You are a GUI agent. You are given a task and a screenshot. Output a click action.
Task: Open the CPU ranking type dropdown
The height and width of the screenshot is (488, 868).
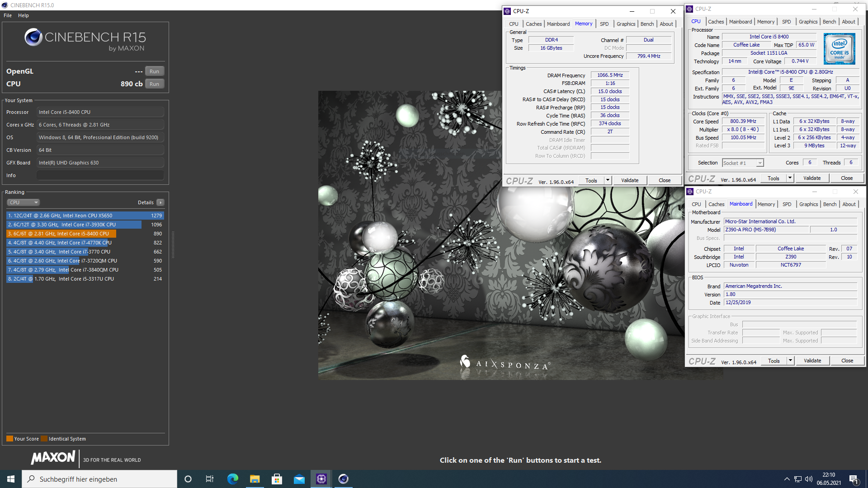(x=24, y=202)
